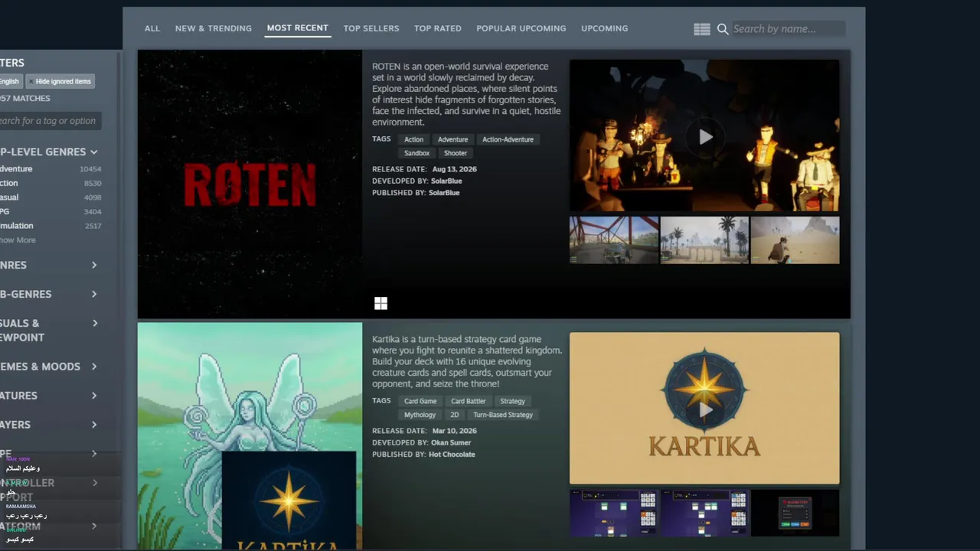Click the search magnifier icon
Screen dimensions: 980x551
(723, 29)
